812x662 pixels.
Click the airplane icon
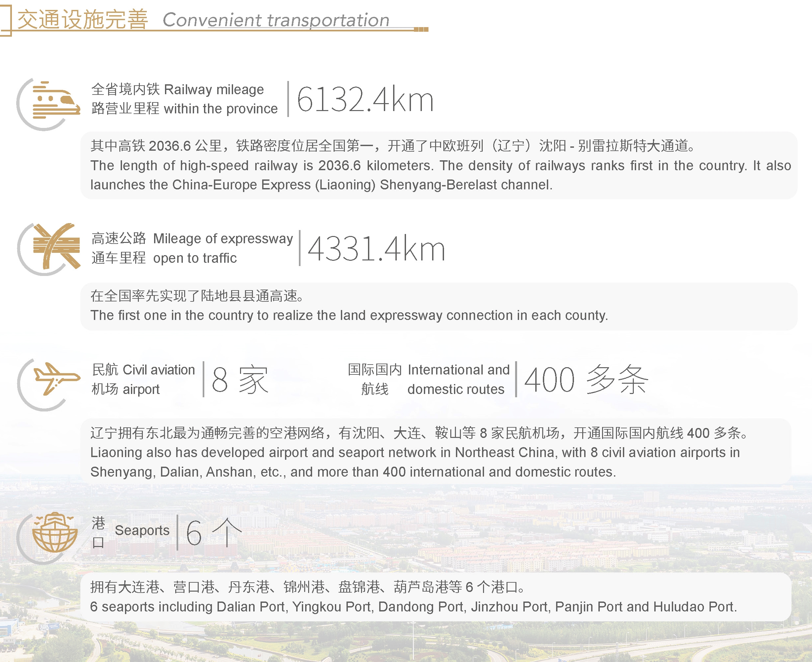tap(57, 378)
